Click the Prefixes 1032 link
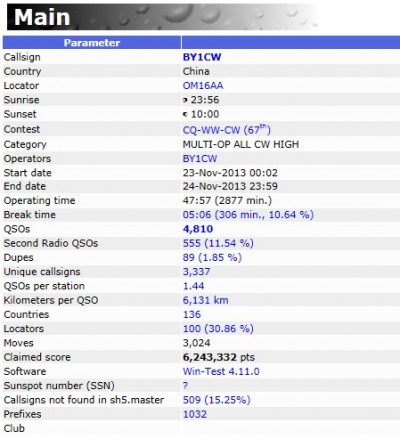 pos(195,414)
